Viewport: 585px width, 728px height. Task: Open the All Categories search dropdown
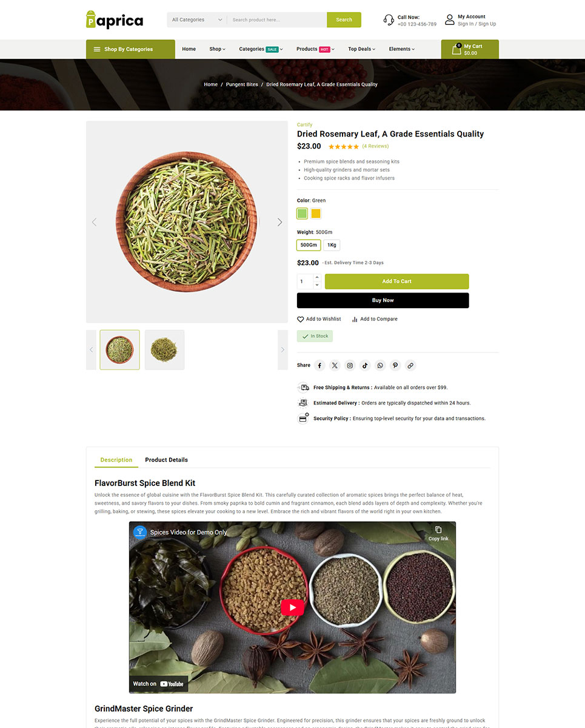coord(197,19)
